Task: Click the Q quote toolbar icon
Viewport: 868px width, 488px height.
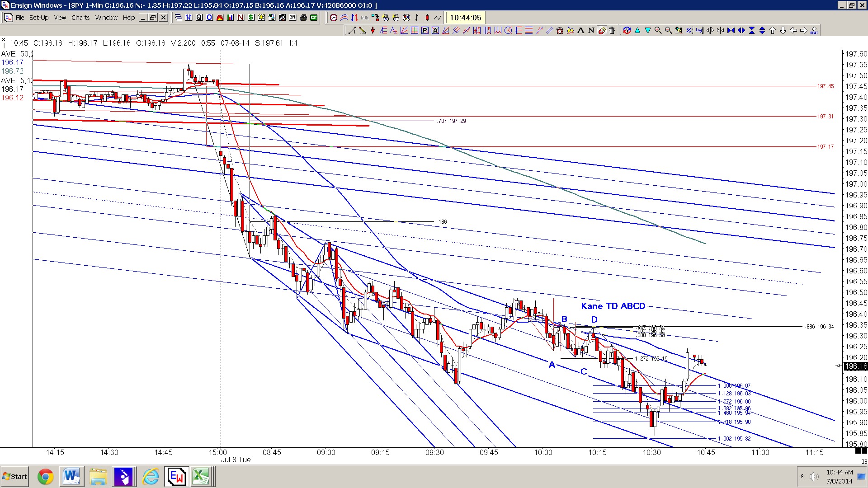Action: coord(199,18)
